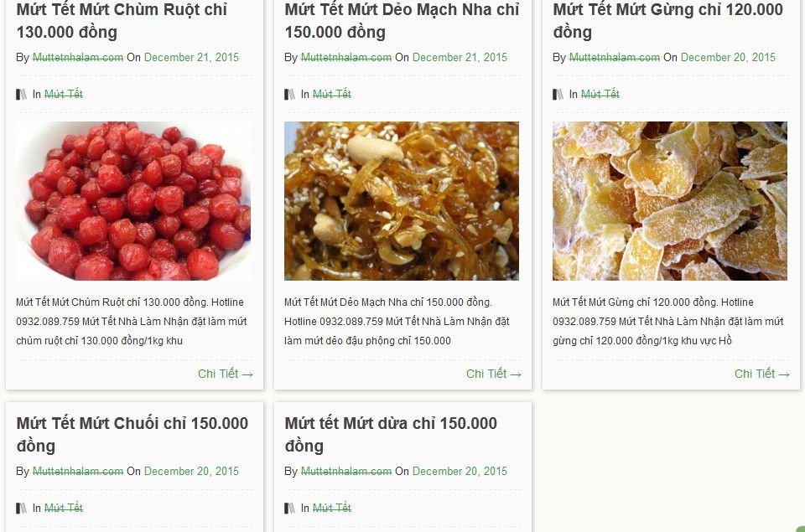Screen dimensions: 805x532
Task: Click Mứt Tết category in Mứt Chuối card
Action: coord(64,509)
